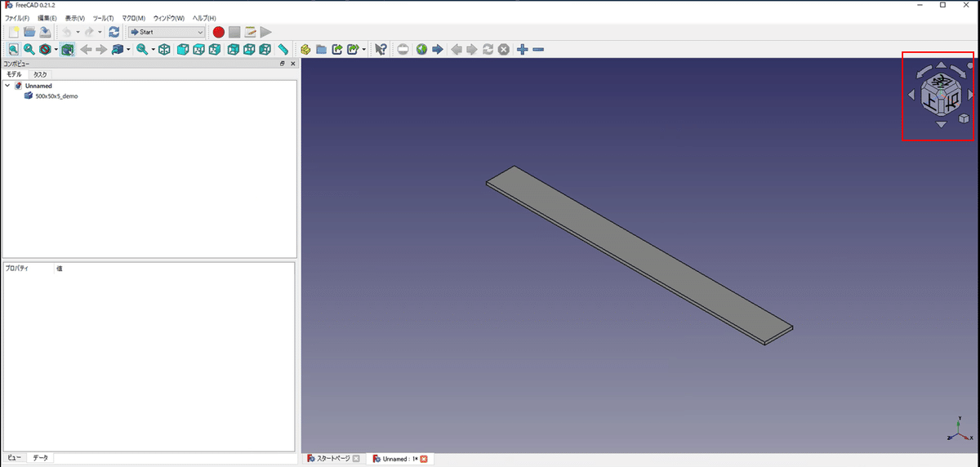Screen dimensions: 980x467
Task: Set the bottom view cube icon
Action: click(x=249, y=50)
